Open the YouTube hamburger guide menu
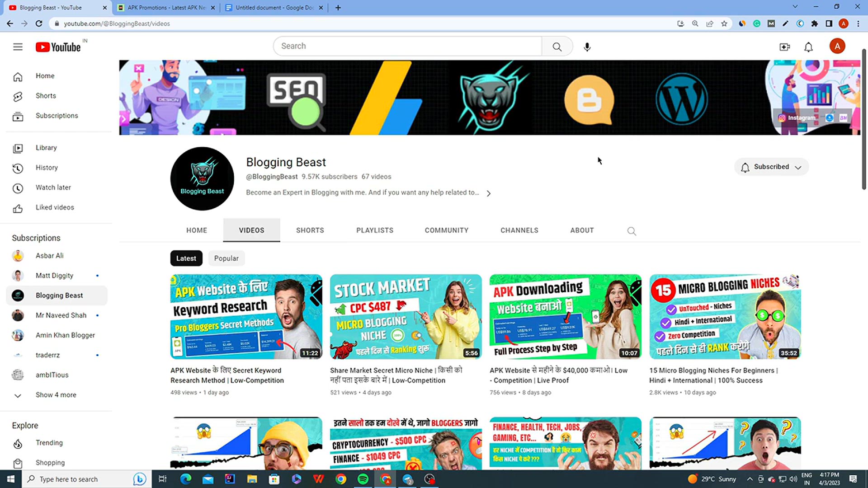 click(18, 47)
